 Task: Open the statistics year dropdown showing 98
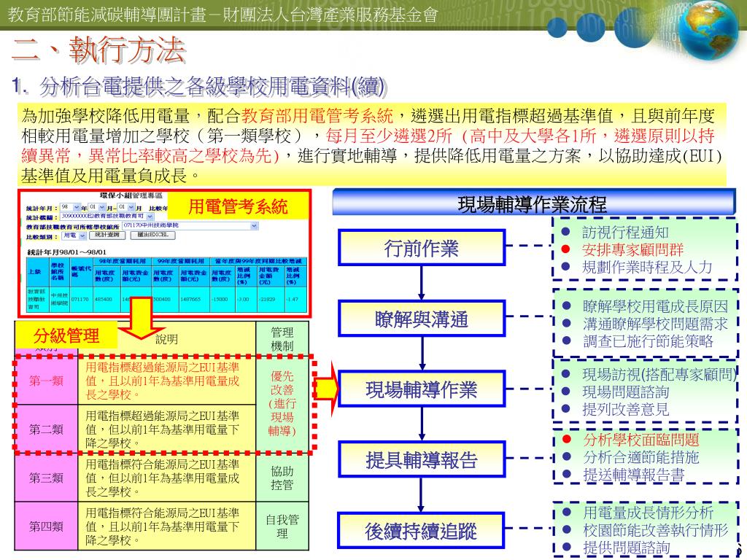coord(69,208)
